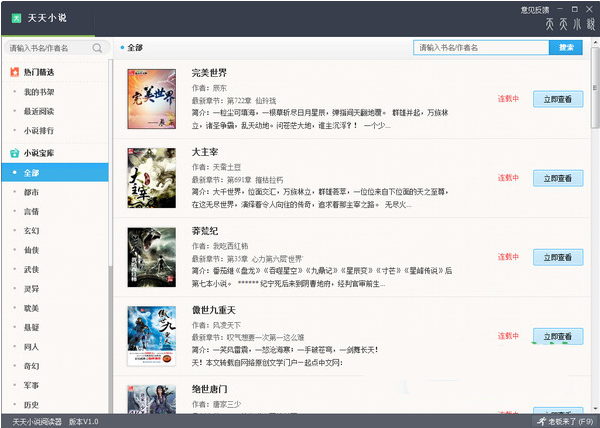Select the 言情 category
Viewport: 600px width, 428px height.
pos(31,212)
